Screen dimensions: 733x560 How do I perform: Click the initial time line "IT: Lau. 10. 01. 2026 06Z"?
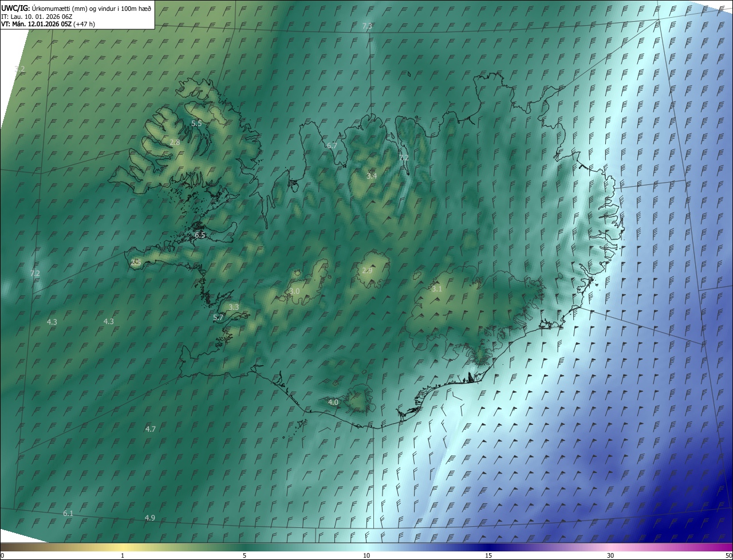(37, 16)
